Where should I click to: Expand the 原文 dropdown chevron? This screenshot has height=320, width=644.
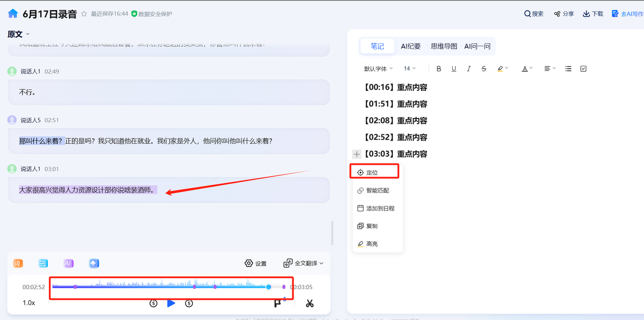pyautogui.click(x=28, y=34)
